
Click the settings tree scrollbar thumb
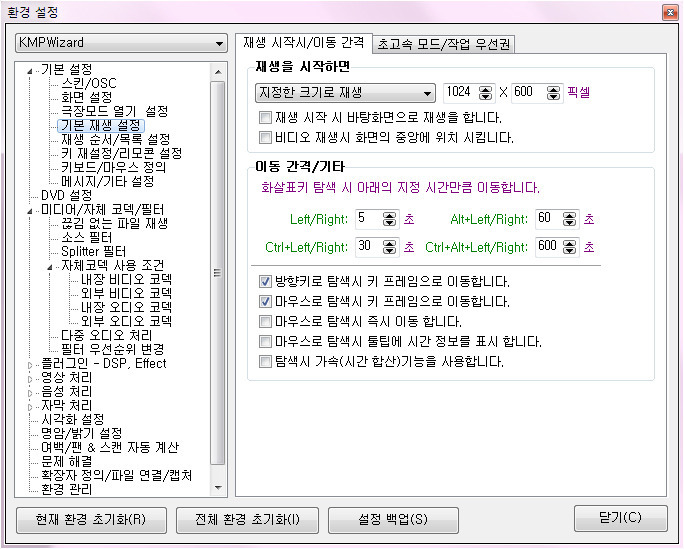coord(218,273)
